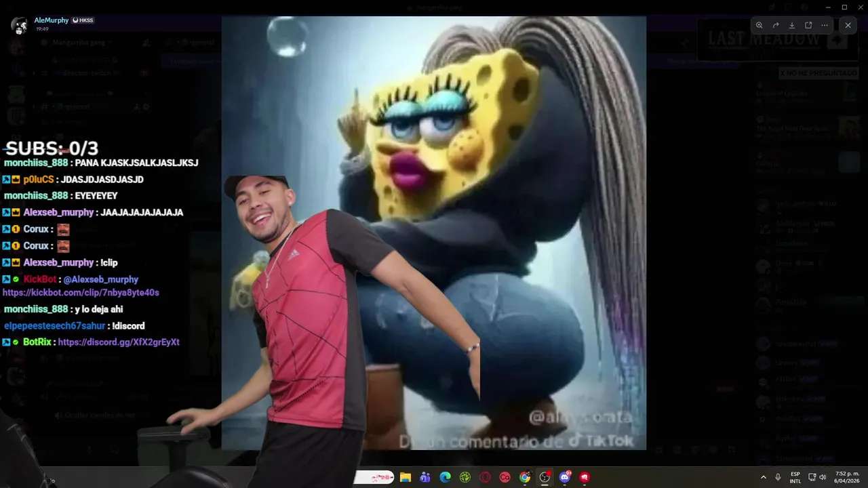Zoom in on the image with magnifier icon

tap(759, 25)
